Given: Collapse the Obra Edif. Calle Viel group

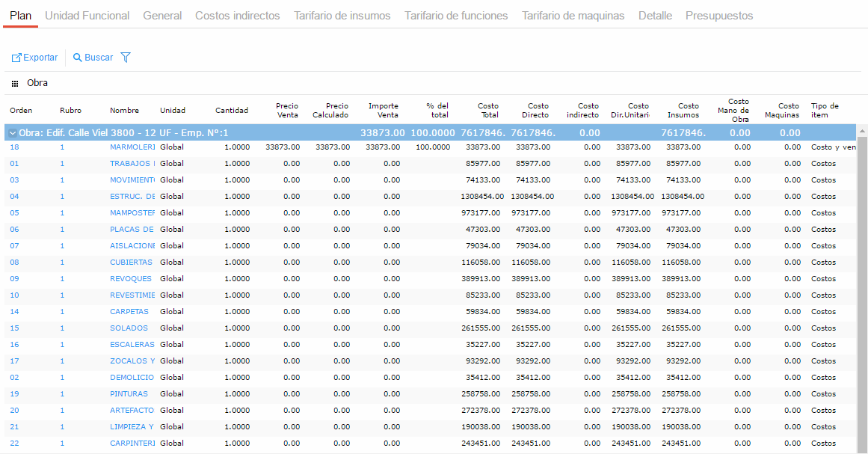Looking at the screenshot, I should (12, 133).
